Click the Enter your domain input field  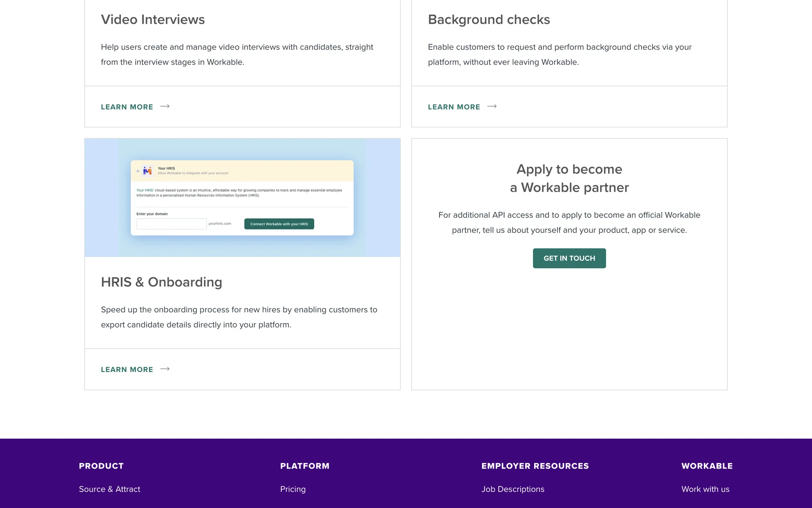click(171, 224)
